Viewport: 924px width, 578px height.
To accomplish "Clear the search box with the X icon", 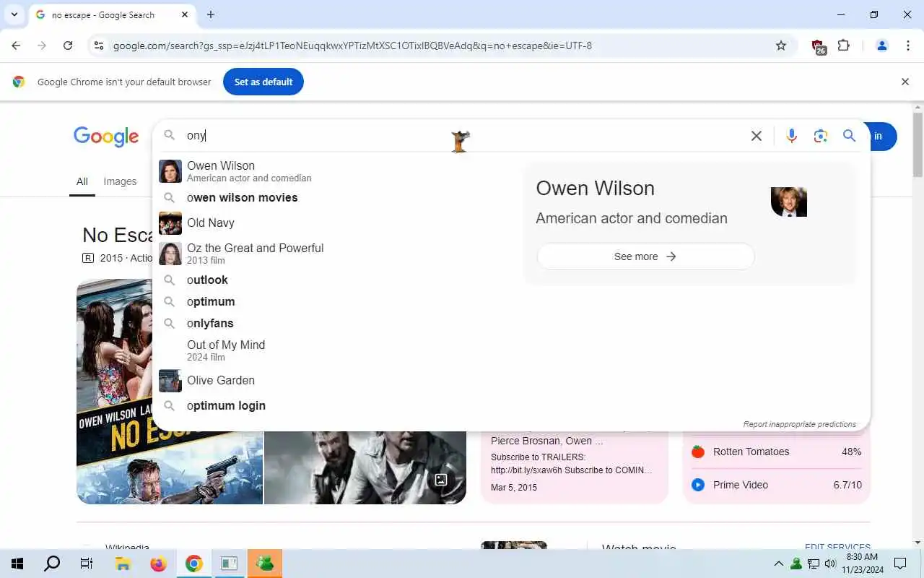I will [x=757, y=136].
